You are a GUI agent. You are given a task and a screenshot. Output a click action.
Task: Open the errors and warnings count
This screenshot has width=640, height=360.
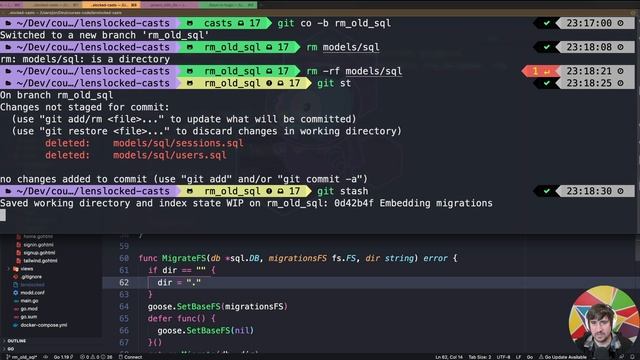(x=96, y=357)
